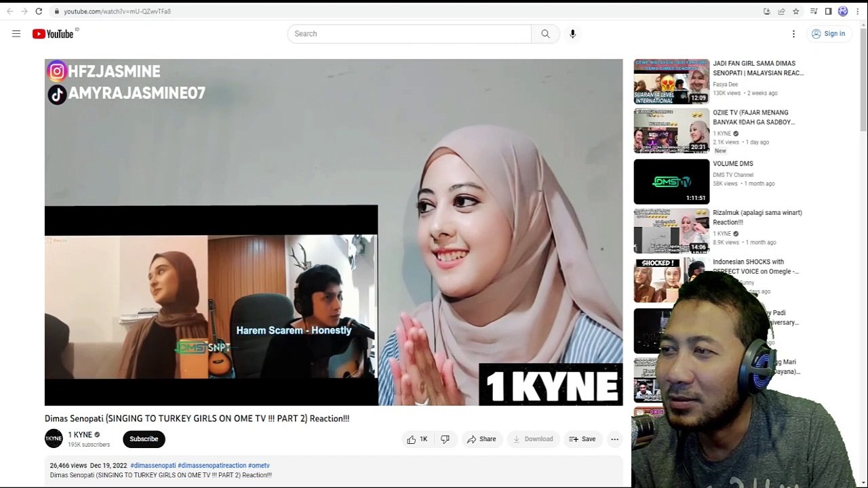868x488 pixels.
Task: Click the Sign in button
Action: point(829,34)
